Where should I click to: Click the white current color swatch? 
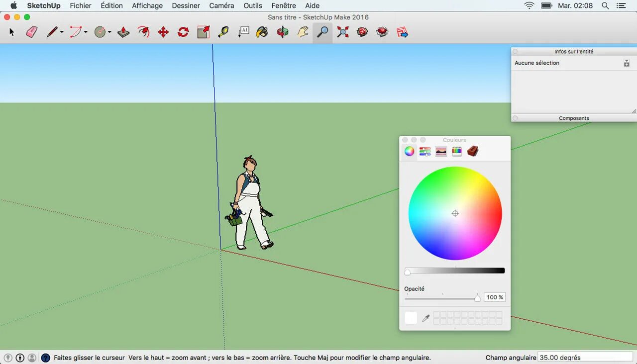(411, 318)
